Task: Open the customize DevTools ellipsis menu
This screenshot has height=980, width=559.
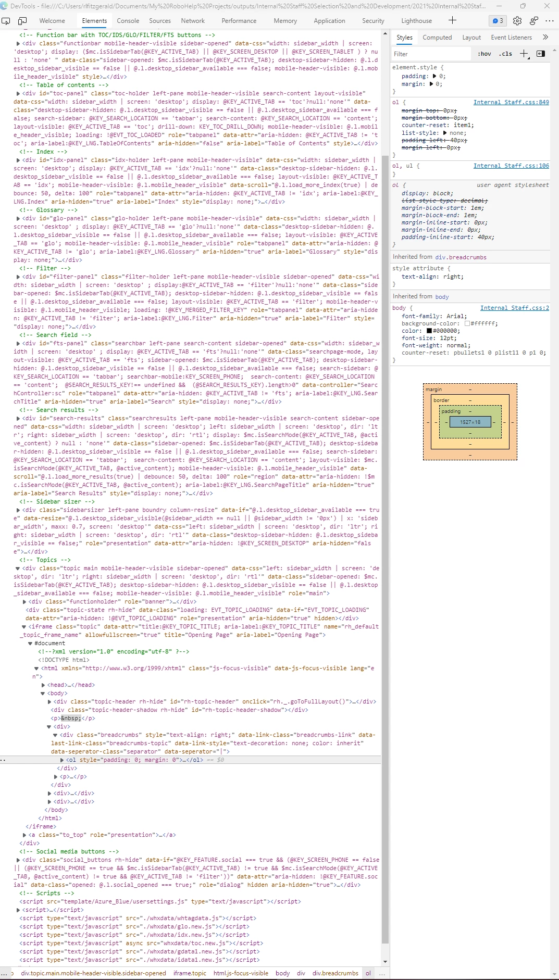Action: [550, 21]
